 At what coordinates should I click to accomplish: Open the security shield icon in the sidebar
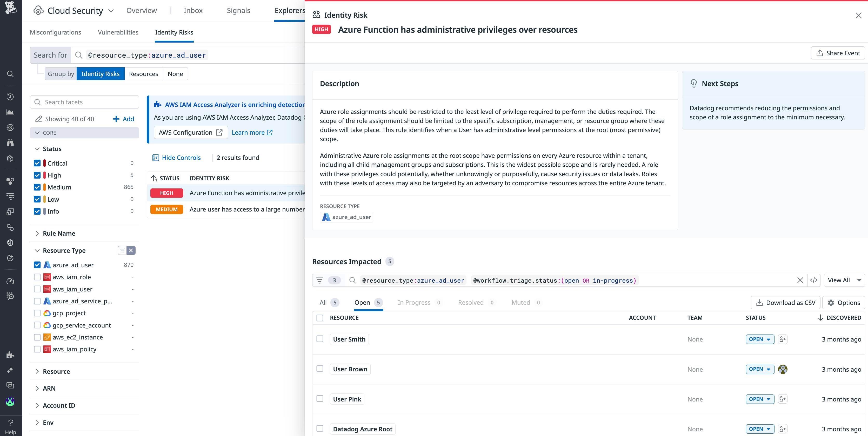(10, 242)
